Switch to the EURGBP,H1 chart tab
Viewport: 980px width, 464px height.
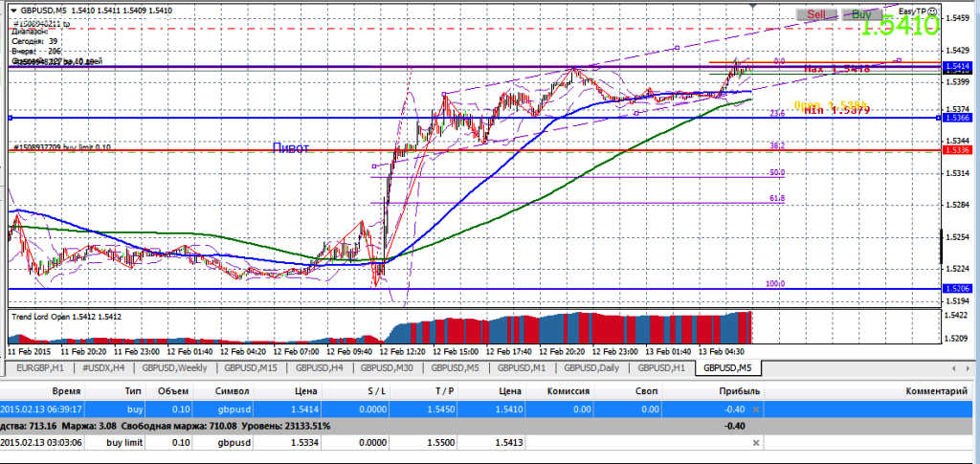(39, 367)
